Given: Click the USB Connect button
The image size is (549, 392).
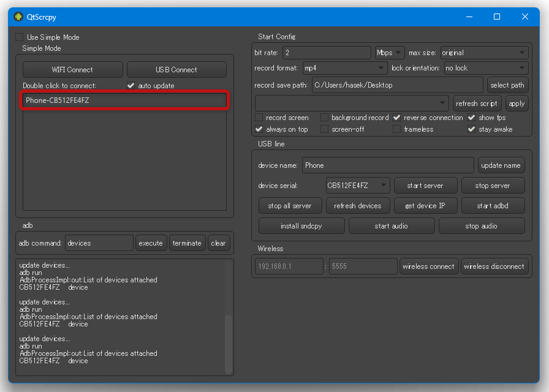Looking at the screenshot, I should [176, 70].
